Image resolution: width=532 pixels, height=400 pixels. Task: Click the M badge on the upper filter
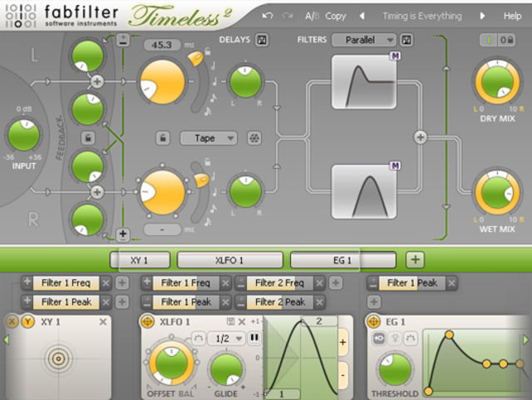coord(395,56)
